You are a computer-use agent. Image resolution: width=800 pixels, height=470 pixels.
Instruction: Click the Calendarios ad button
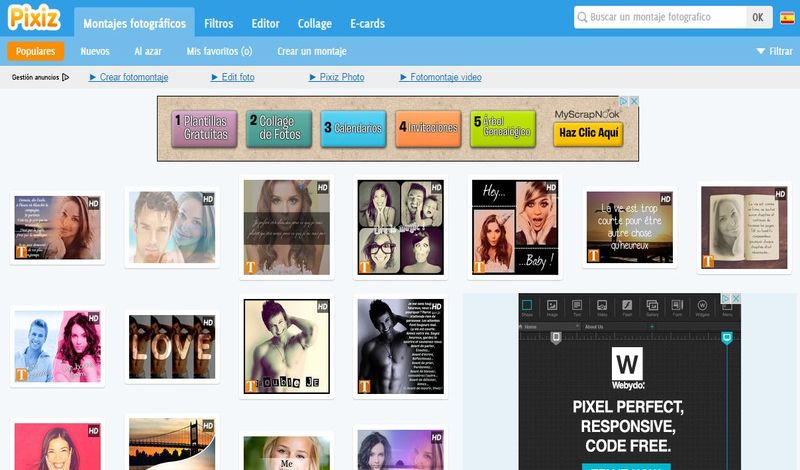[354, 129]
